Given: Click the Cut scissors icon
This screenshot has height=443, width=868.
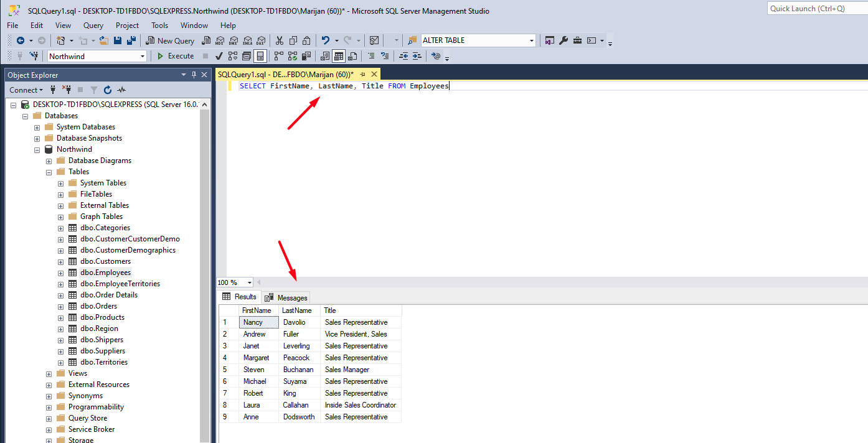Looking at the screenshot, I should pos(278,40).
